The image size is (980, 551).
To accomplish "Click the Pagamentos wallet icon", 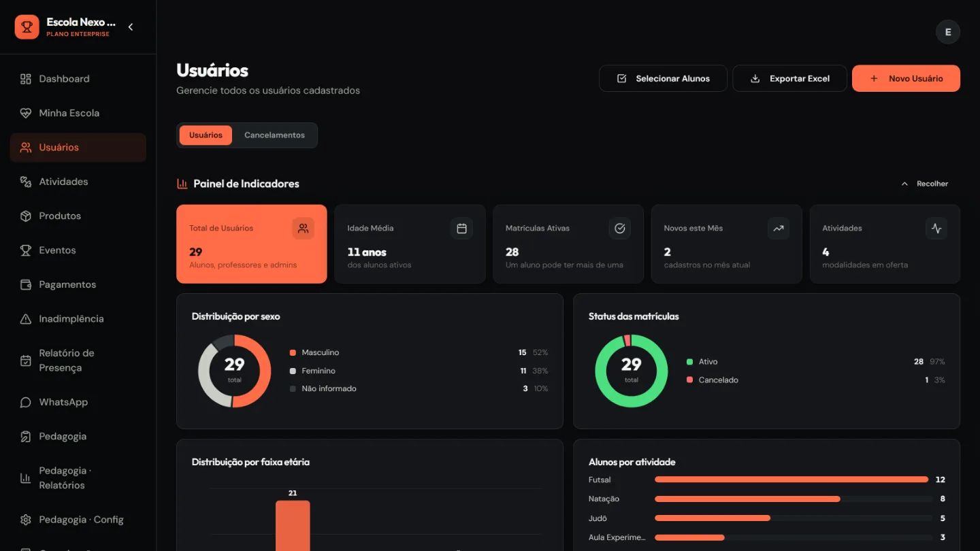I will point(26,284).
